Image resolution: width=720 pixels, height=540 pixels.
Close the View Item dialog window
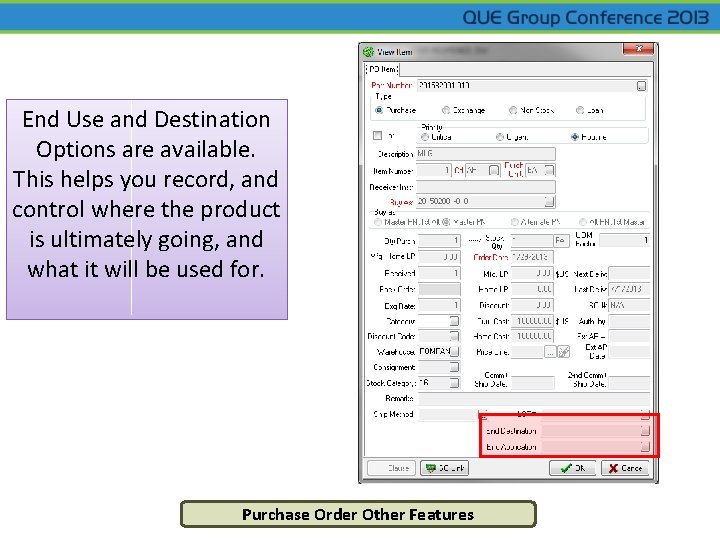pyautogui.click(x=638, y=49)
